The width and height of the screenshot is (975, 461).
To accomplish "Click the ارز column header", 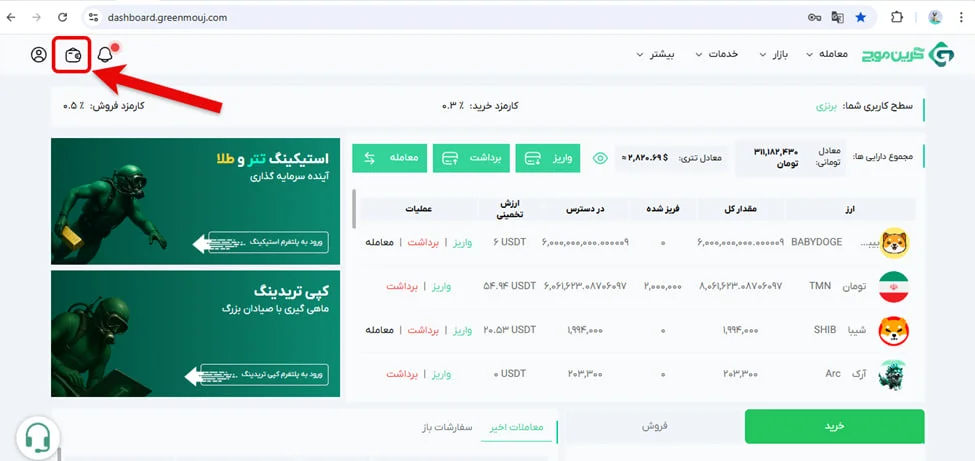I will [851, 210].
